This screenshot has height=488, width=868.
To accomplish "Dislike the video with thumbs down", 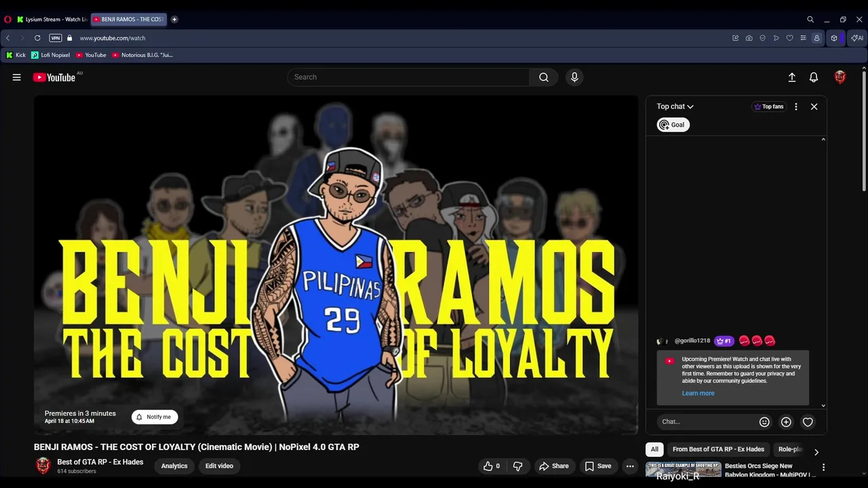I will coord(518,466).
